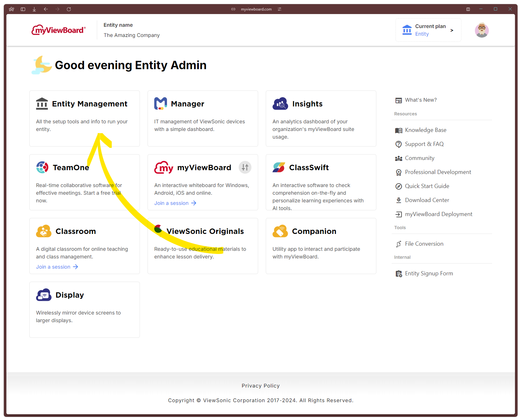Viewport: 522px width, 420px height.
Task: Reload the page with browser refresh
Action: click(x=69, y=9)
